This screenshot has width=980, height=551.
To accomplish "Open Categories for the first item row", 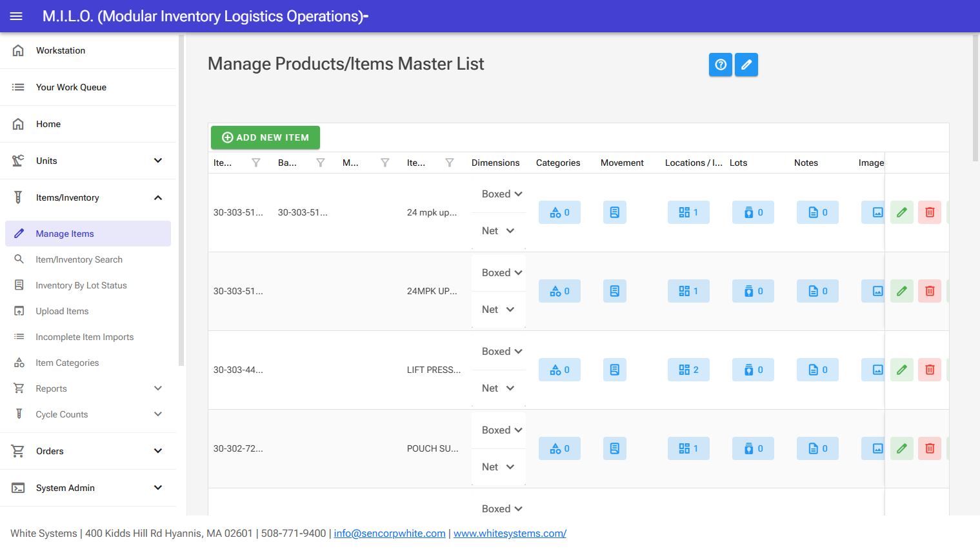I will (x=559, y=212).
